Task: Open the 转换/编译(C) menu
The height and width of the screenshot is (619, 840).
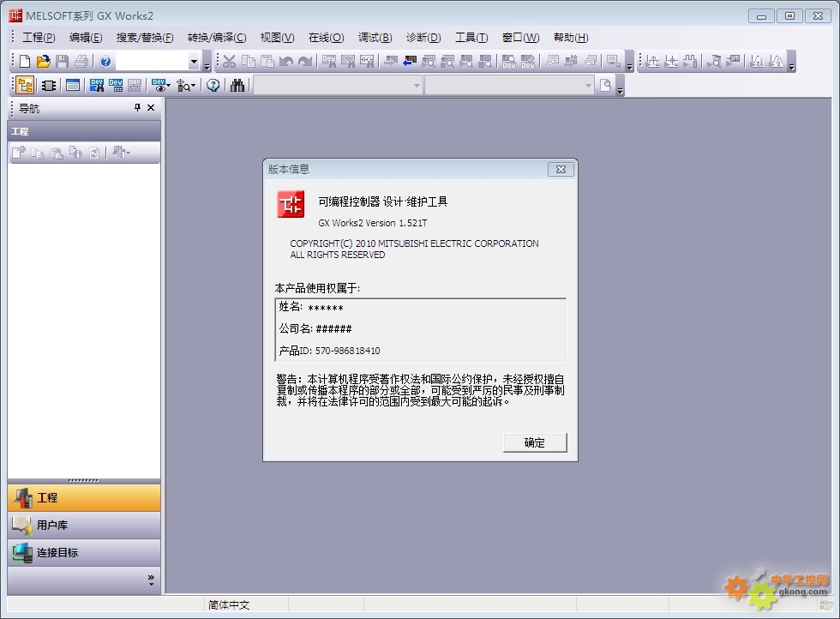Action: pyautogui.click(x=217, y=38)
